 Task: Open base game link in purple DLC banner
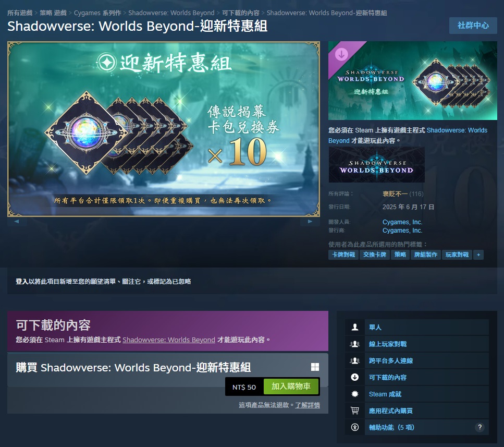pos(169,340)
